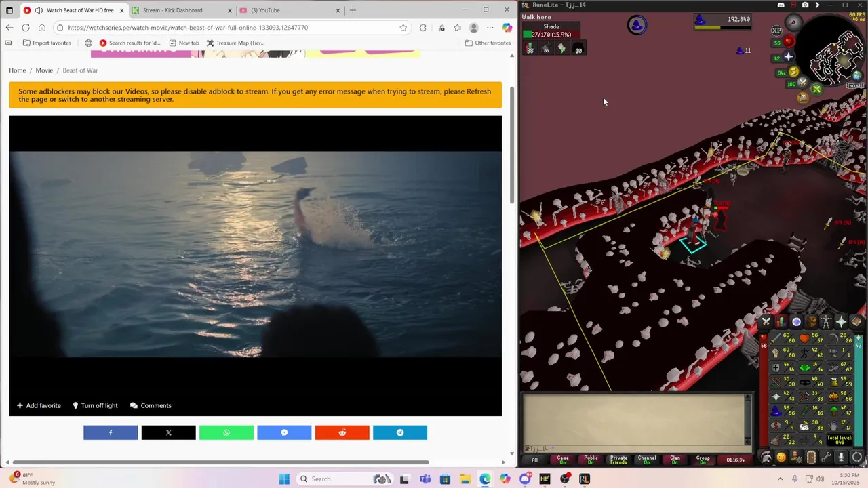
Task: Toggle the special attack orb showing 100
Action: 797,83
